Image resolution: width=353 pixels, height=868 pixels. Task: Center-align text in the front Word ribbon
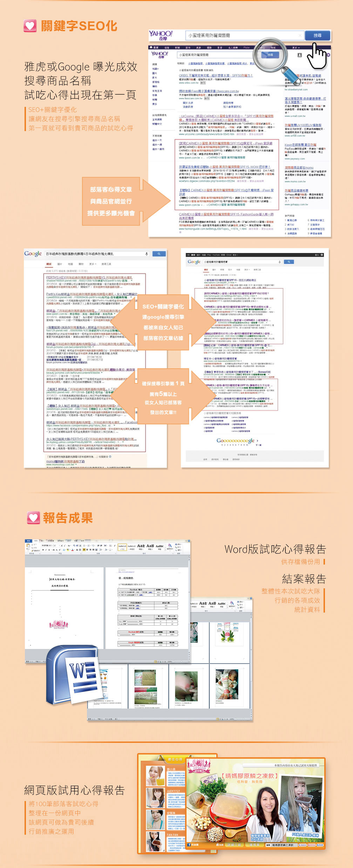87,550
